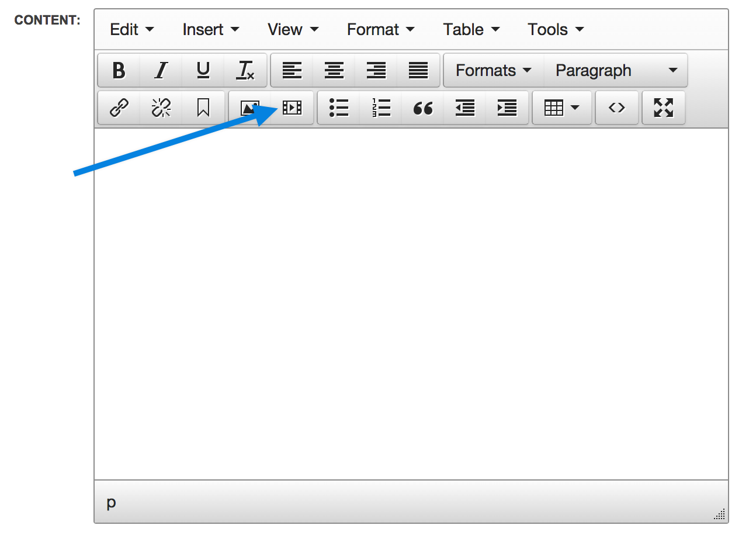Open the Paragraph style dropdown
756x539 pixels.
(x=616, y=71)
